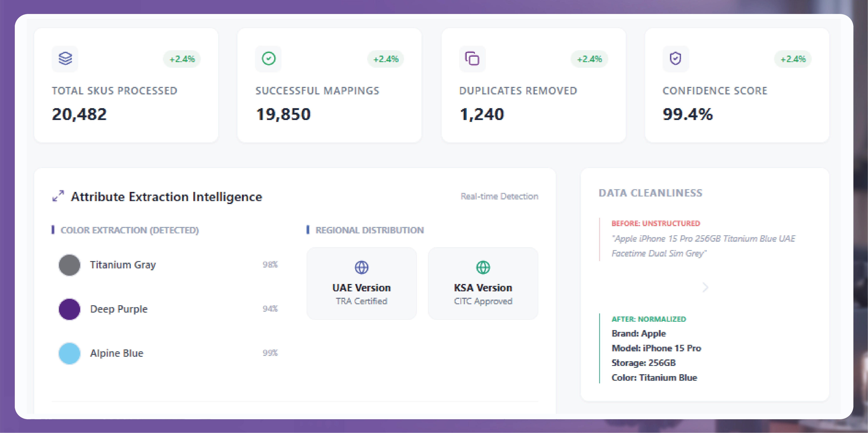Click the stacked layers icon for Total SKUs
This screenshot has height=433, width=868.
click(65, 59)
